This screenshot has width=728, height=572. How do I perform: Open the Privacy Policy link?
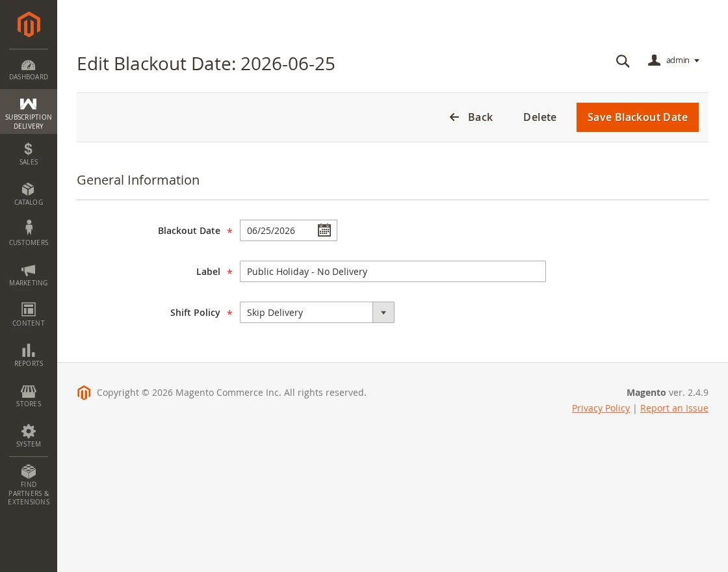(601, 408)
